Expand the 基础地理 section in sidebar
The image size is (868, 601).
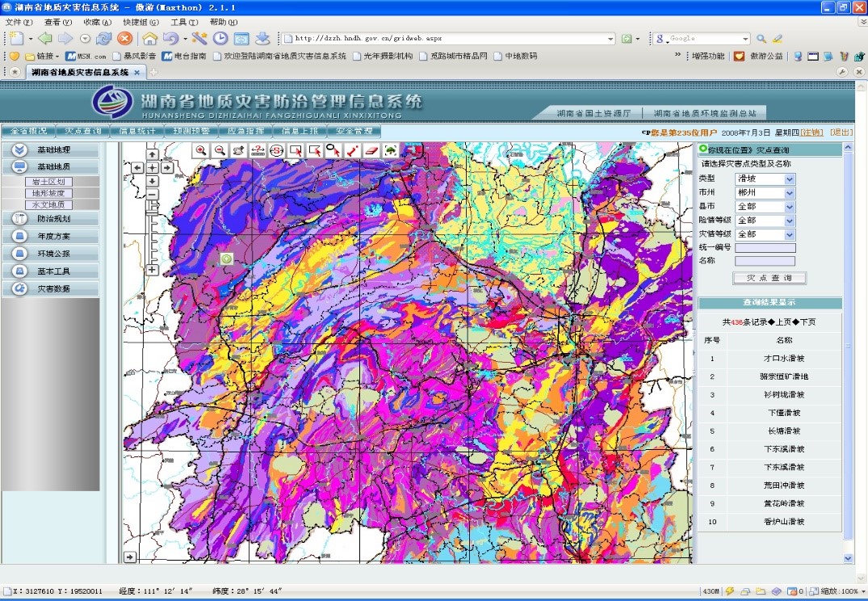pyautogui.click(x=53, y=150)
